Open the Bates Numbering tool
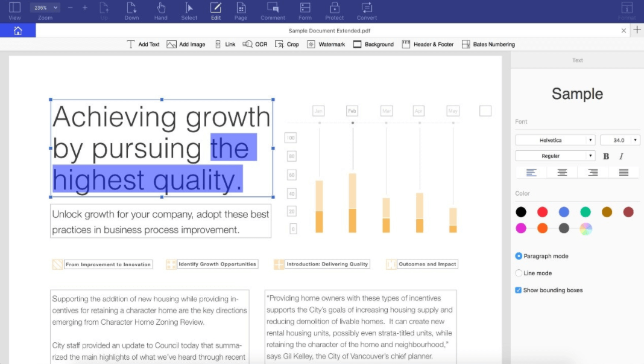 coord(488,44)
